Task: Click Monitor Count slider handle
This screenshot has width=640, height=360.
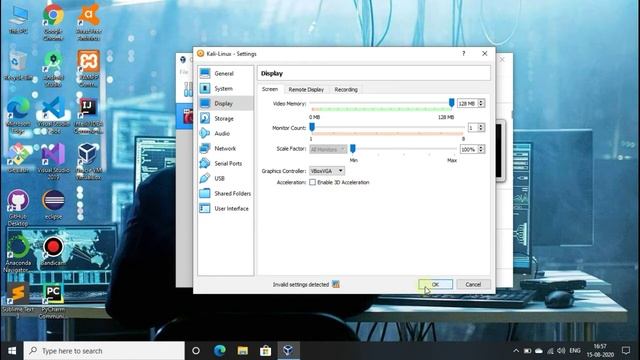Action: point(312,128)
